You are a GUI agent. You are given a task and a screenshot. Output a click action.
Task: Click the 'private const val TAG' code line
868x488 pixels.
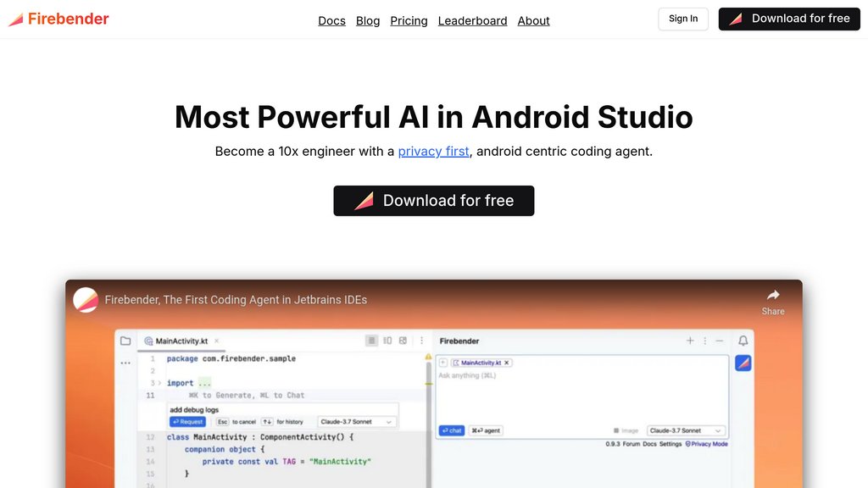pyautogui.click(x=287, y=462)
